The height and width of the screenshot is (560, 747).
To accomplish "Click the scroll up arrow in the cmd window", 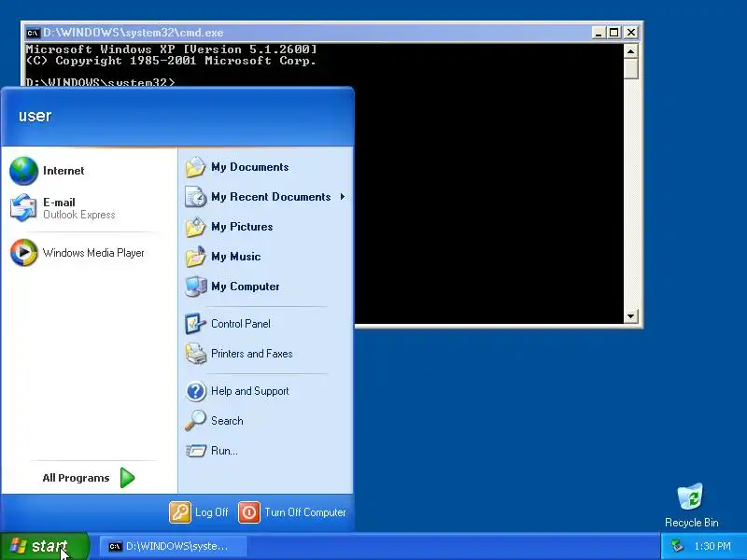I will (631, 51).
